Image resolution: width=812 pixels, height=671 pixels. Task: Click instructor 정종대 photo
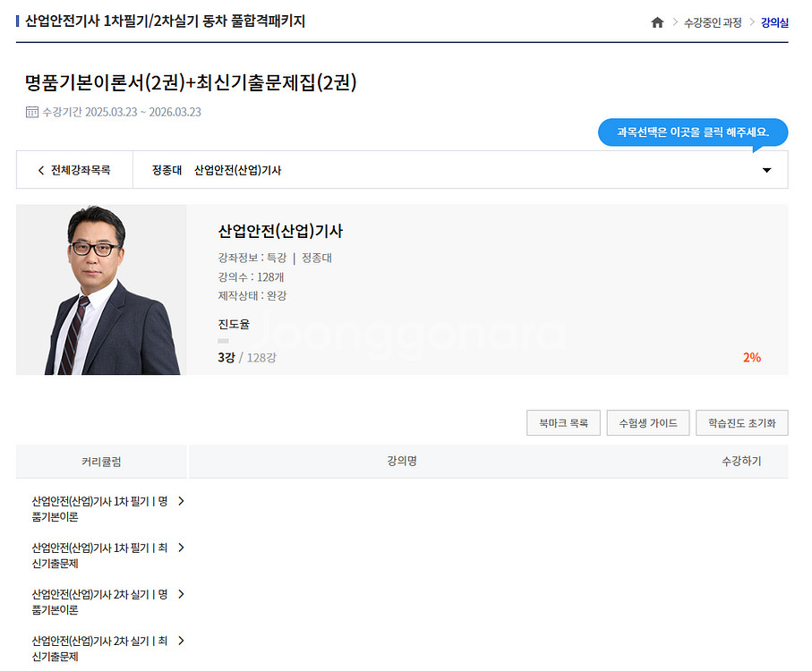coord(101,290)
